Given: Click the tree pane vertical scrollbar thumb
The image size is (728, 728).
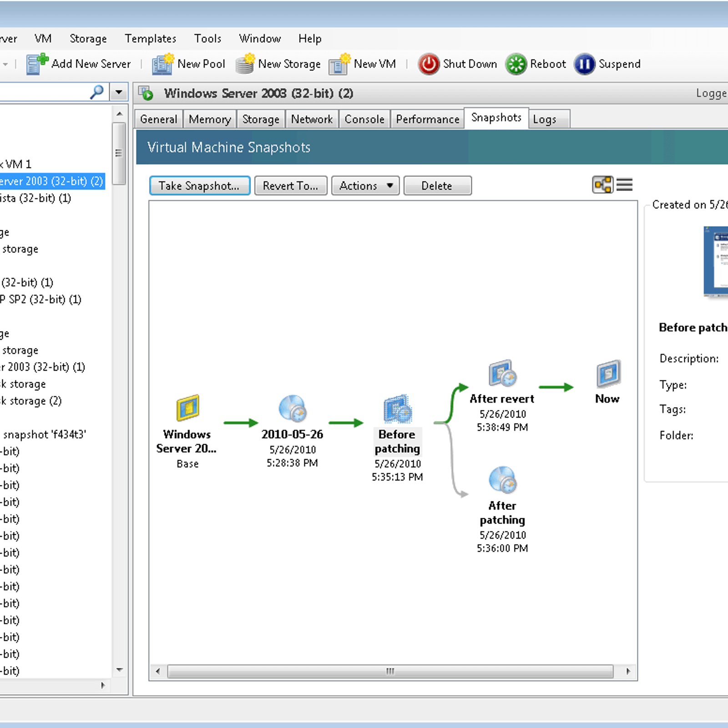Looking at the screenshot, I should pyautogui.click(x=119, y=153).
